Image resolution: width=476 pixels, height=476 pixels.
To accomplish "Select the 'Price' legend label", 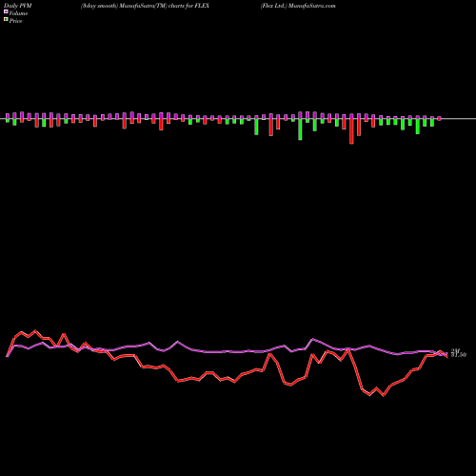I will point(15,21).
